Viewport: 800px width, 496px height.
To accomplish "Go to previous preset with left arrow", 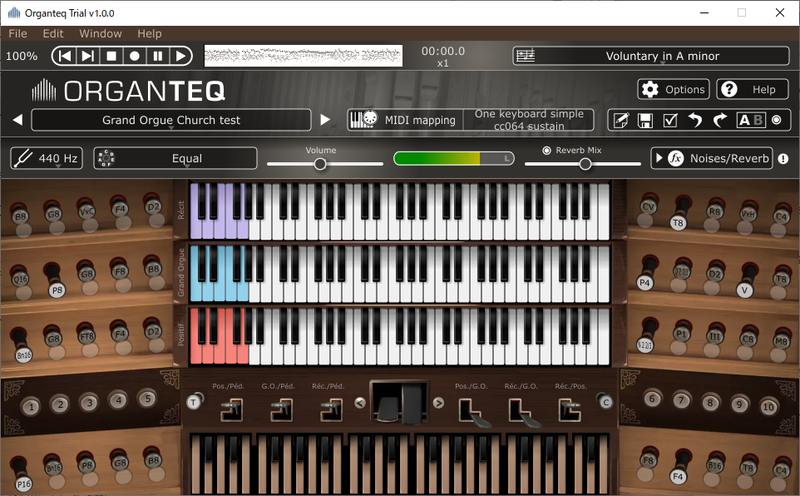I will click(18, 120).
